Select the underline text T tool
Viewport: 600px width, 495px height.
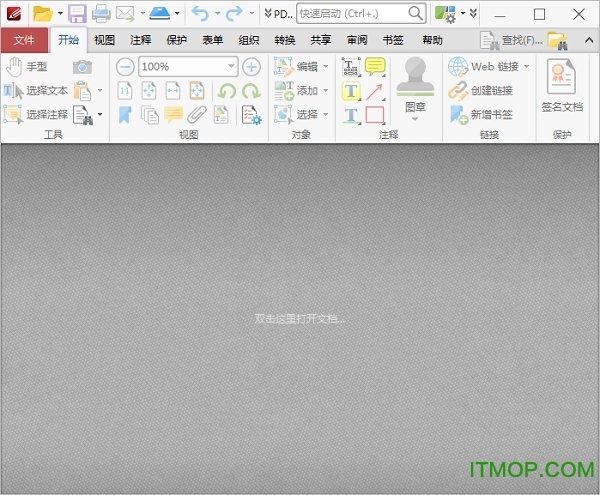pos(352,115)
